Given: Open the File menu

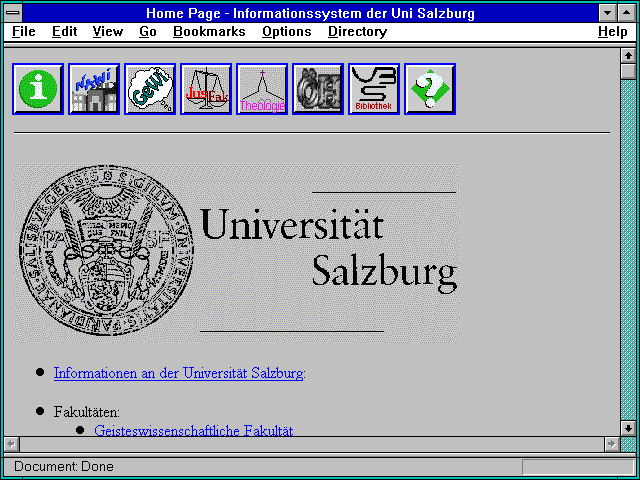Looking at the screenshot, I should [x=24, y=32].
